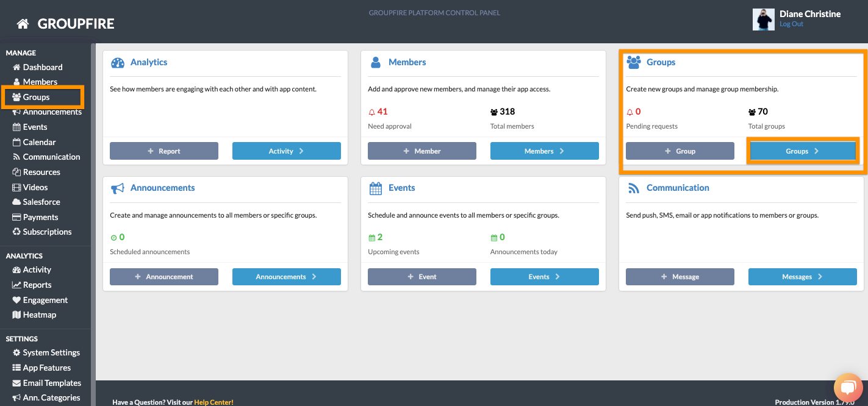
Task: Click the Activity button in Analytics card
Action: (287, 151)
